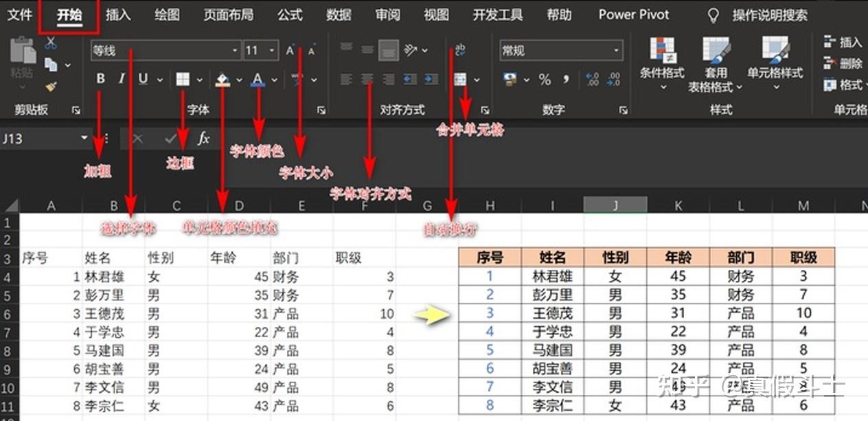Increase indent

click(x=431, y=80)
